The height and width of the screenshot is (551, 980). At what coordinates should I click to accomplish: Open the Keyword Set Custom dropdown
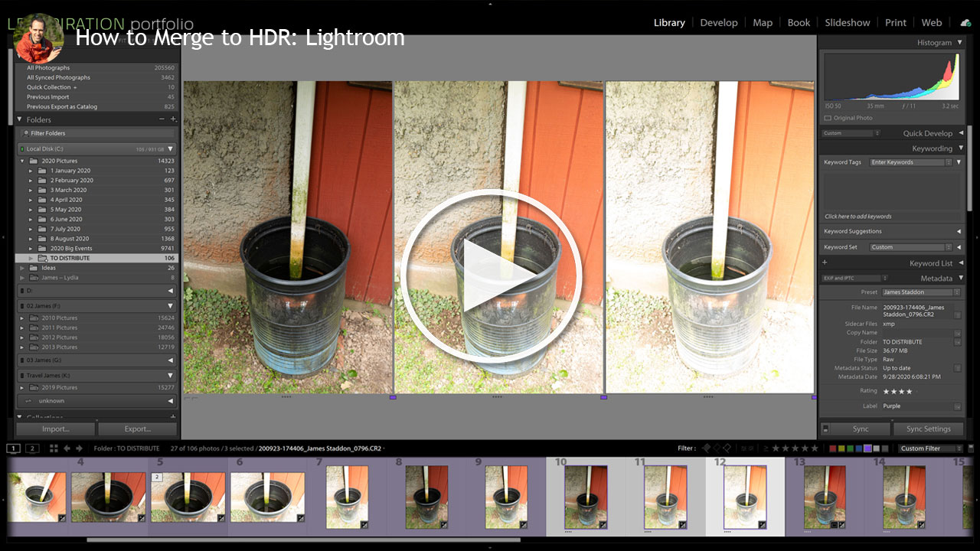click(911, 247)
